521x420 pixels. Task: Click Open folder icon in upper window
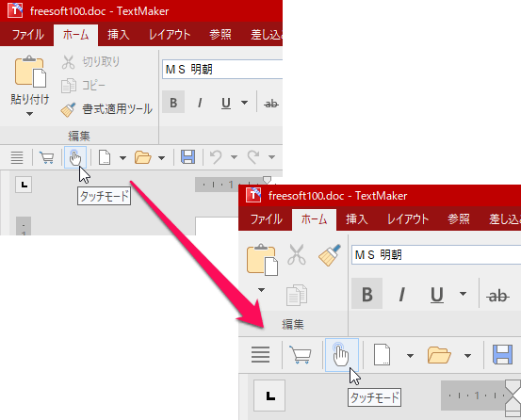click(143, 157)
